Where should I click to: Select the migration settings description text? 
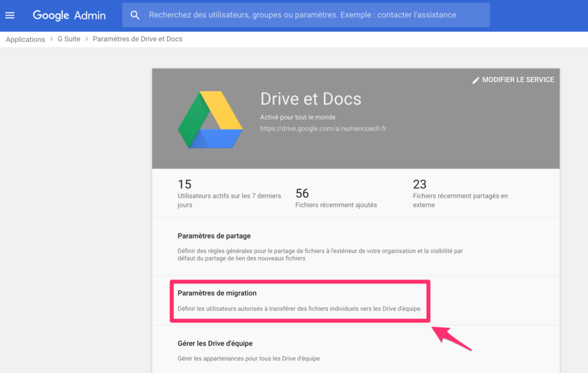click(x=299, y=309)
